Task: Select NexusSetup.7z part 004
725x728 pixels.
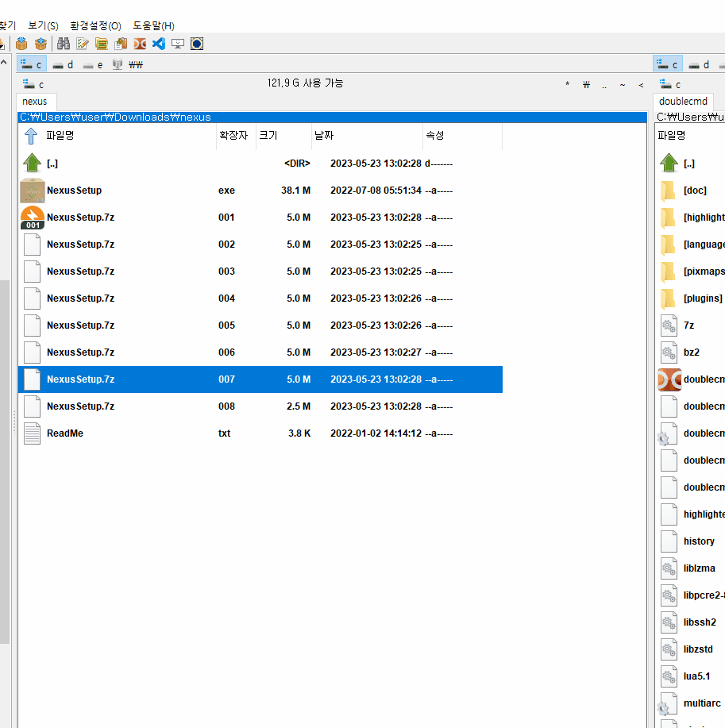Action: 260,298
